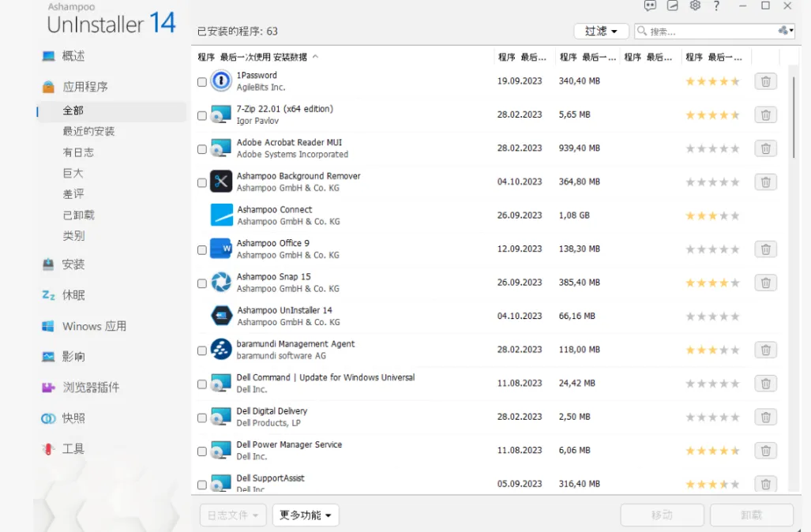Open the 过滤 filter dropdown

(x=601, y=31)
